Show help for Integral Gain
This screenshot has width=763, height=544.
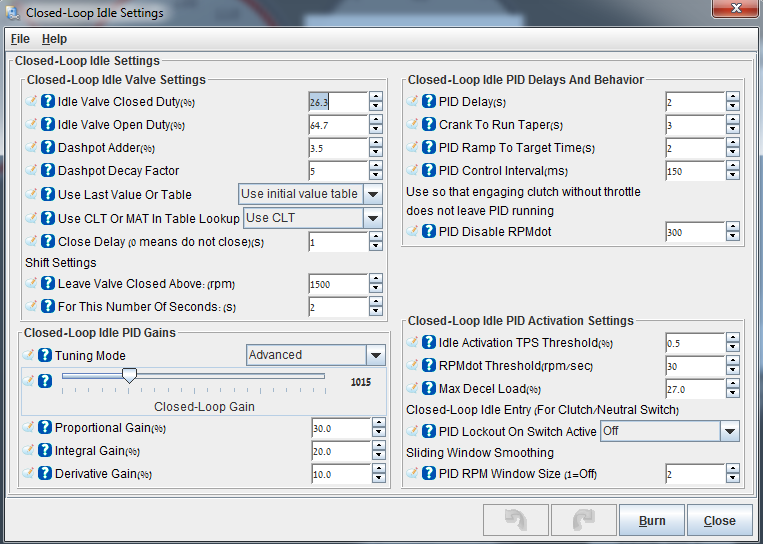click(x=45, y=450)
